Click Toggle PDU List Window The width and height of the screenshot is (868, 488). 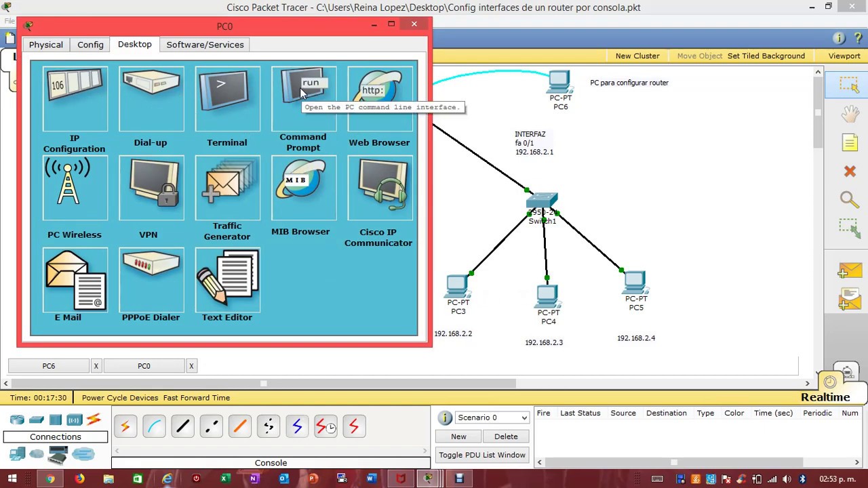coord(482,455)
